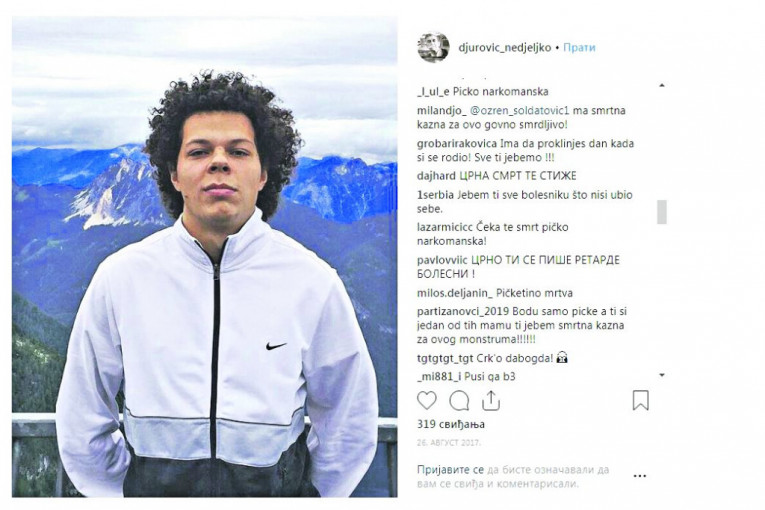The height and width of the screenshot is (510, 765).
Task: Save the post with the bookmark icon
Action: point(641,400)
